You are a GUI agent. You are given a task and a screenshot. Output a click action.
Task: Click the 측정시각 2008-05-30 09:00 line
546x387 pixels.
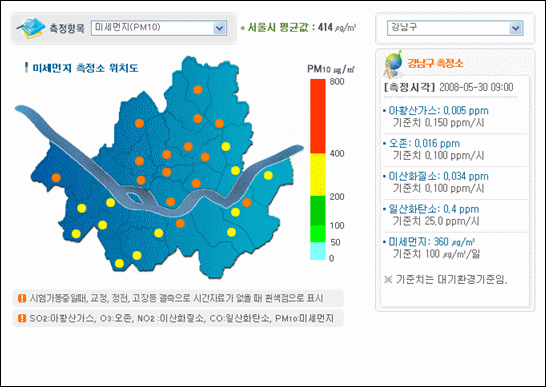(448, 87)
